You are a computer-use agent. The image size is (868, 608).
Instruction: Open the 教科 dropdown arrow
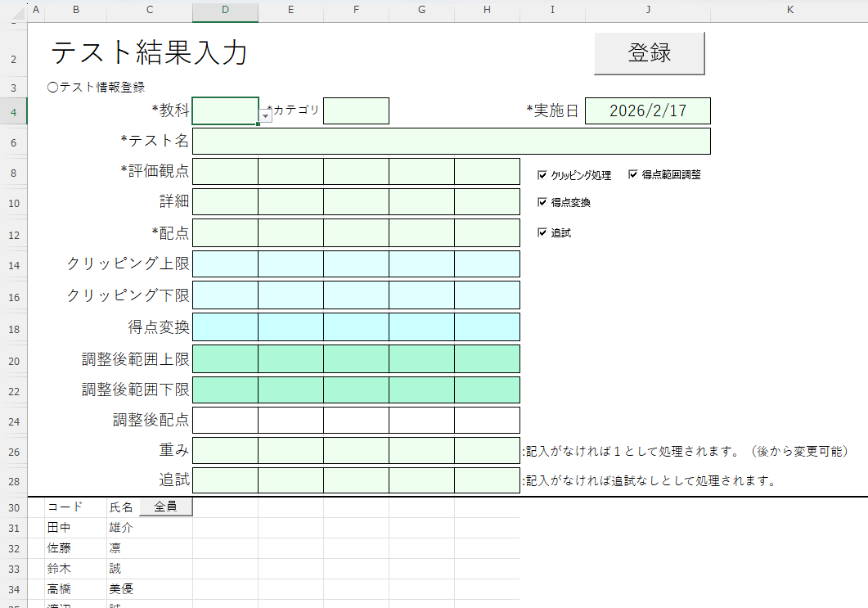pos(263,117)
